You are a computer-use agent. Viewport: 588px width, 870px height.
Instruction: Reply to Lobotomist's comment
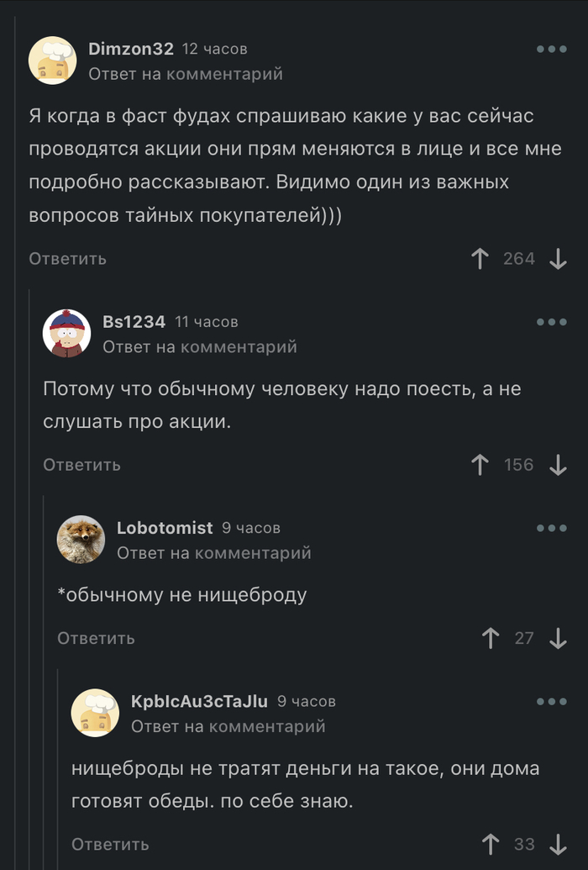(x=97, y=638)
